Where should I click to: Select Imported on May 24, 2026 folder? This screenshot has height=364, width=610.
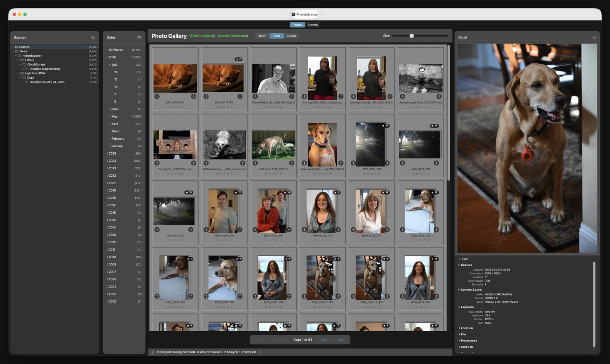55,82
